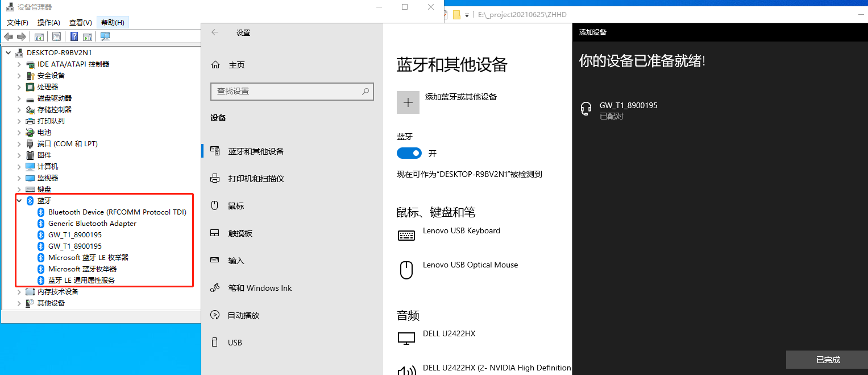
Task: Click the Printers and scanners icon
Action: coord(215,178)
